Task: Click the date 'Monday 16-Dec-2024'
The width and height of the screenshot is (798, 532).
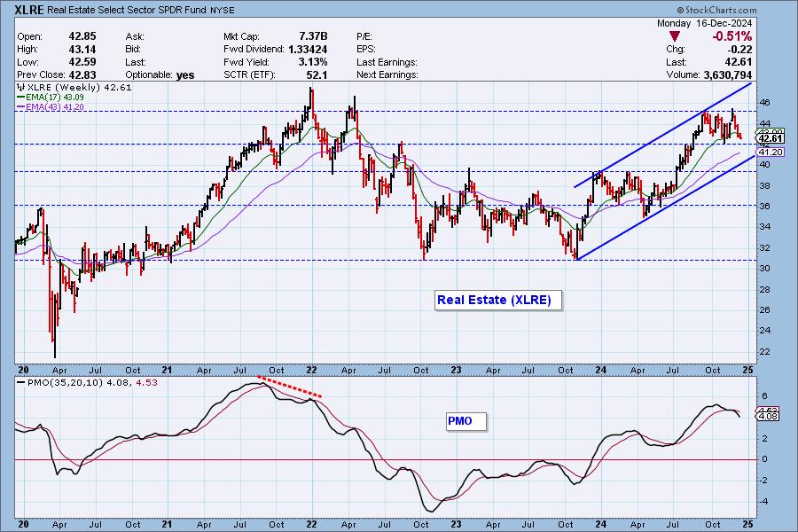Action: [704, 23]
